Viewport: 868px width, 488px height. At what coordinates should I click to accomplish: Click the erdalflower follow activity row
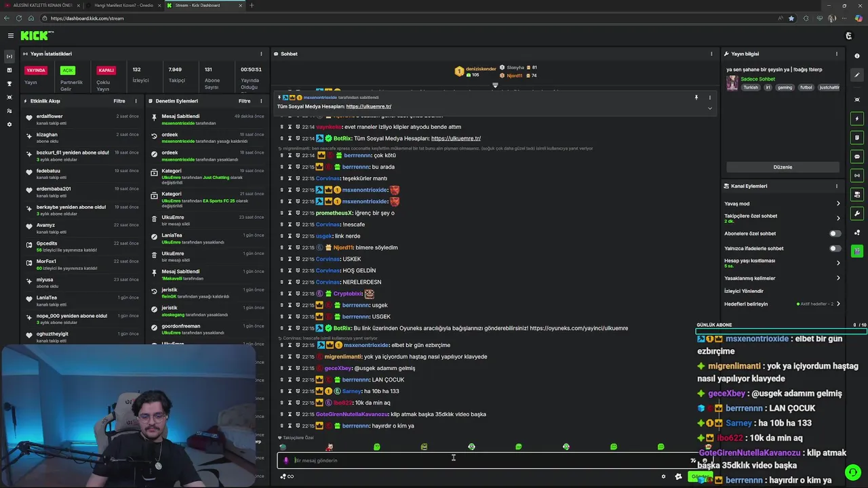[x=83, y=119]
